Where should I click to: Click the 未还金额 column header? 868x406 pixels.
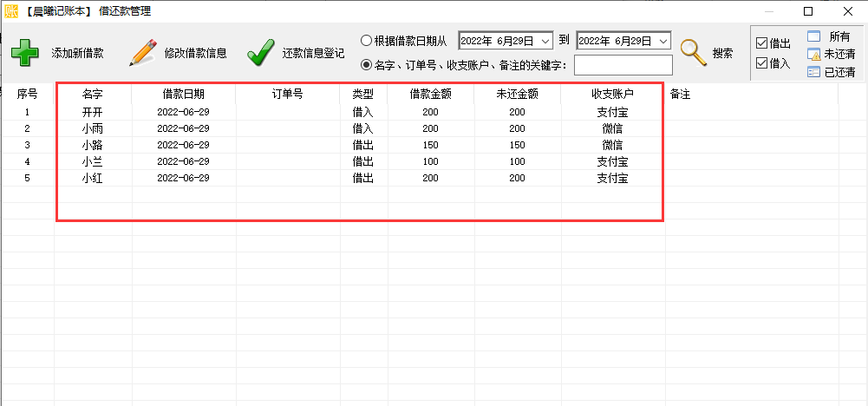click(517, 95)
